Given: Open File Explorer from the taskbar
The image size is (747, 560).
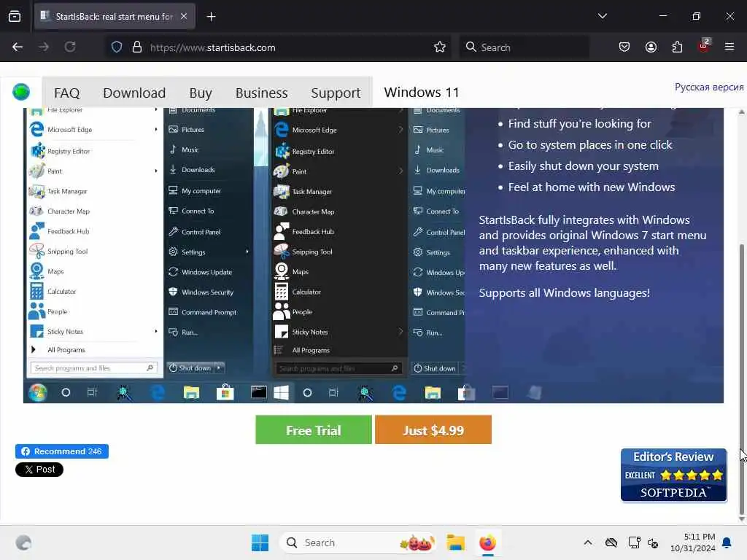Looking at the screenshot, I should pos(455,542).
